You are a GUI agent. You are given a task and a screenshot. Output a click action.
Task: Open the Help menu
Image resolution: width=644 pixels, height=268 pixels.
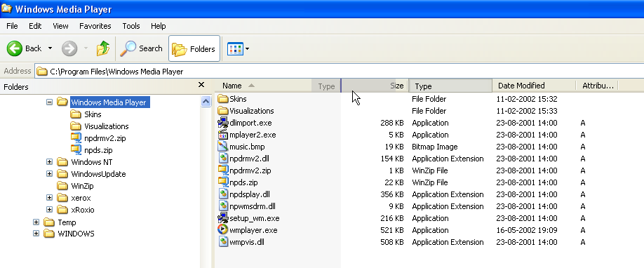click(158, 26)
